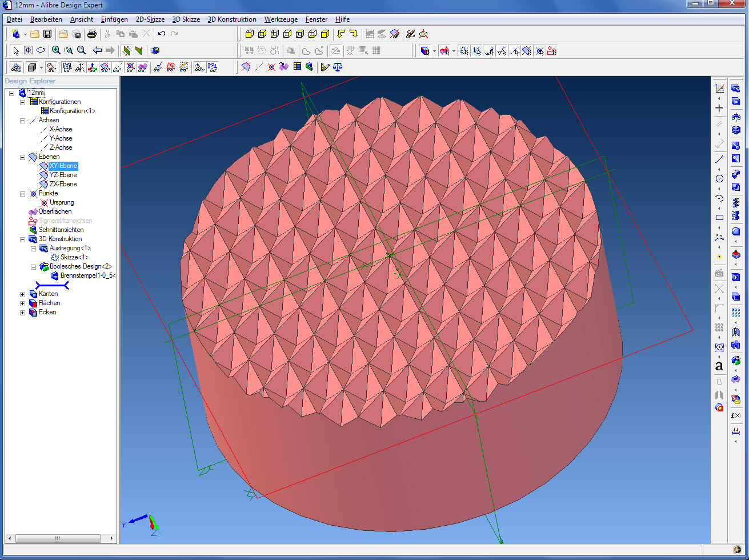Image resolution: width=749 pixels, height=560 pixels.
Task: Click the last solid yellow cube view icon
Action: click(x=325, y=34)
